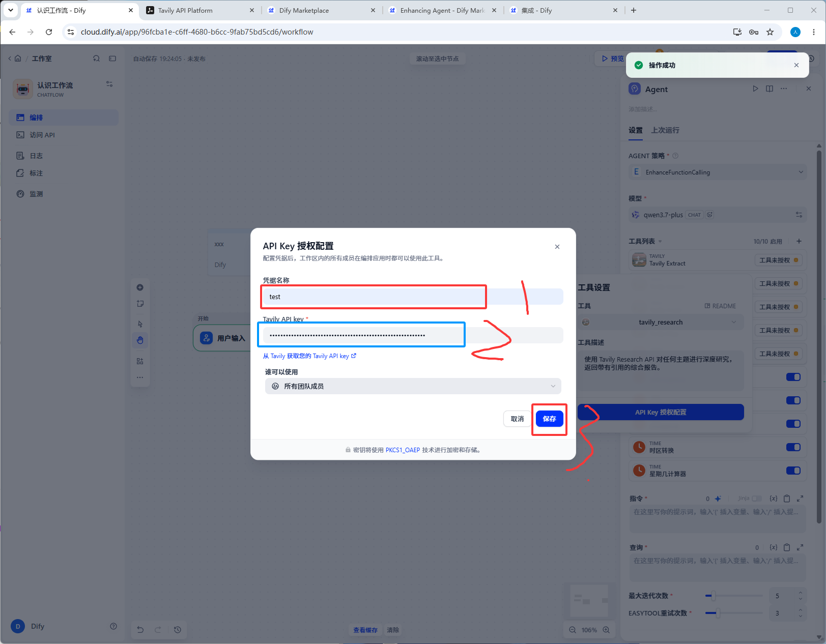Expand the 查询 editor to fullscreen
The height and width of the screenshot is (644, 826).
click(x=800, y=547)
